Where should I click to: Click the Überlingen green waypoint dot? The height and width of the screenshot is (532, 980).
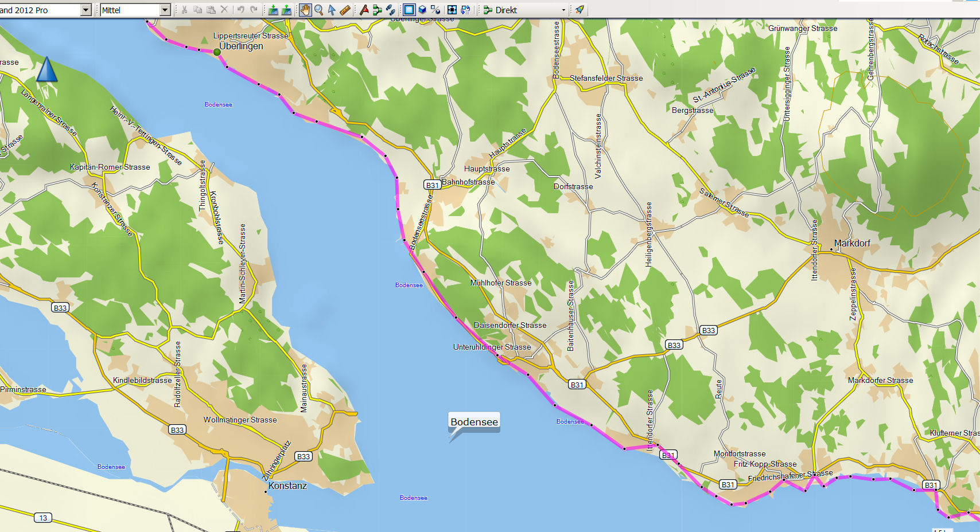(x=217, y=52)
